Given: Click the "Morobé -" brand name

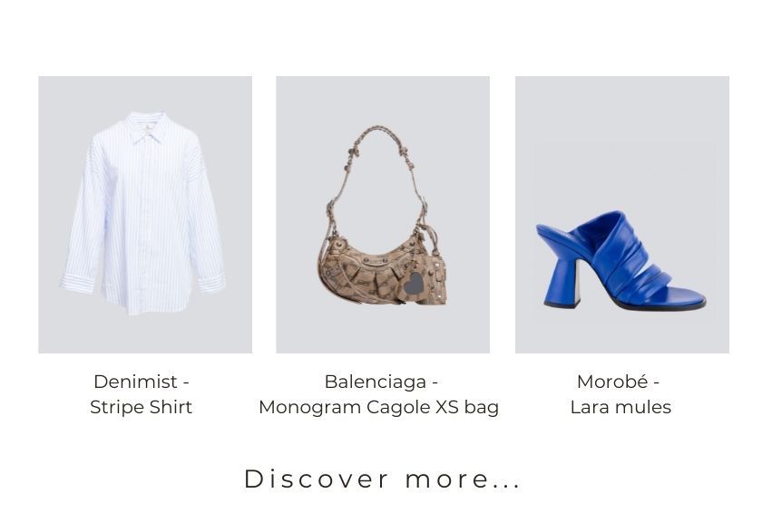Looking at the screenshot, I should [x=618, y=382].
